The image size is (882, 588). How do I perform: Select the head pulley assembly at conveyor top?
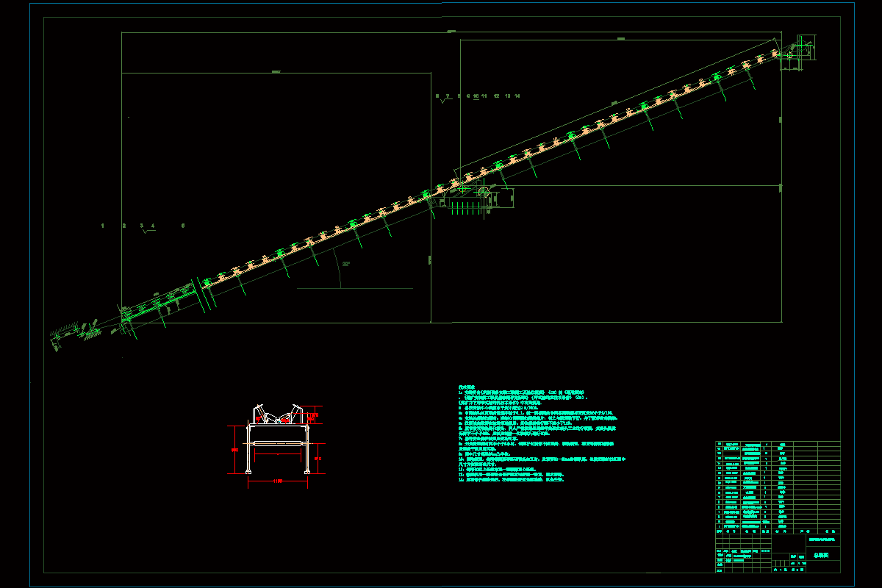(x=797, y=53)
